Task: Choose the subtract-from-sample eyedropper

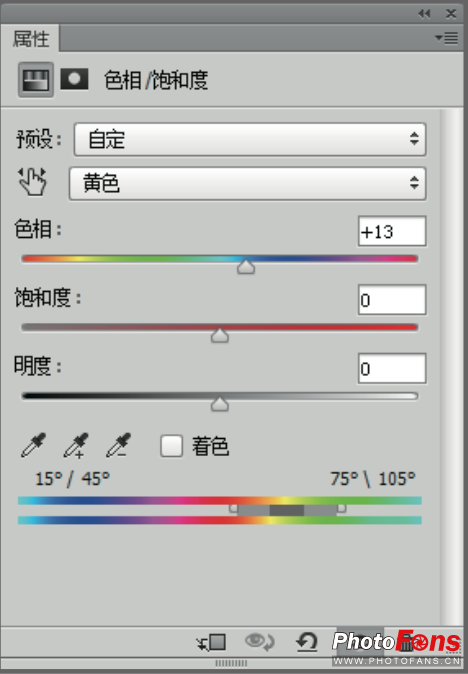Action: tap(119, 445)
